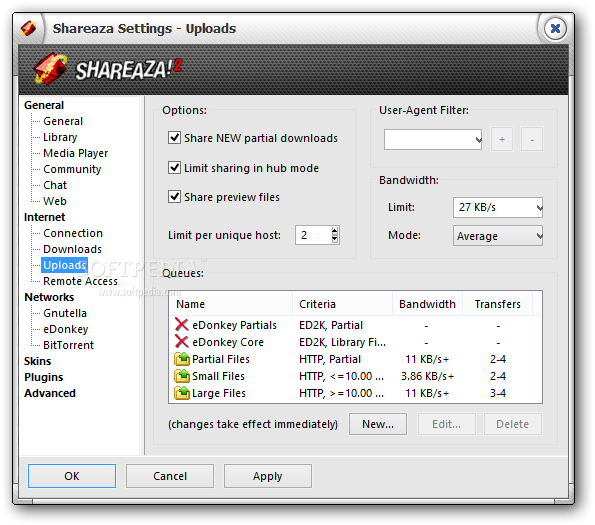Image resolution: width=595 pixels, height=525 pixels.
Task: Click the Shareaza gem icon in title bar
Action: (x=29, y=28)
